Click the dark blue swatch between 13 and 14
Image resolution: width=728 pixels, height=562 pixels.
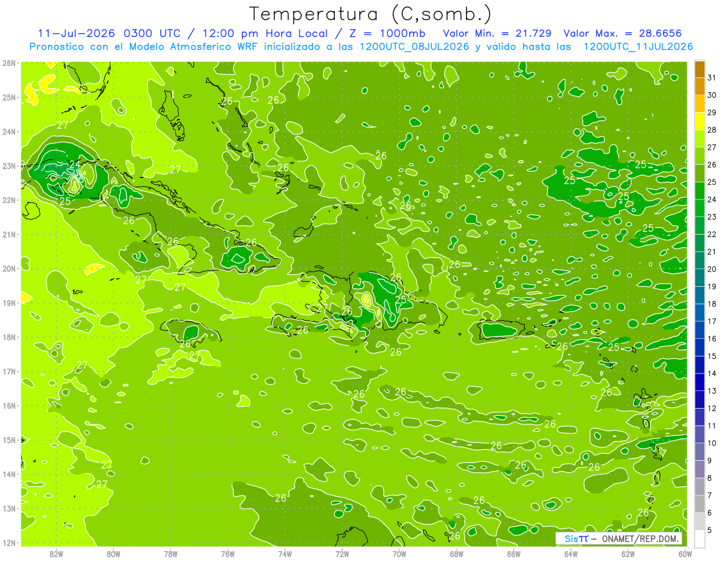click(700, 383)
